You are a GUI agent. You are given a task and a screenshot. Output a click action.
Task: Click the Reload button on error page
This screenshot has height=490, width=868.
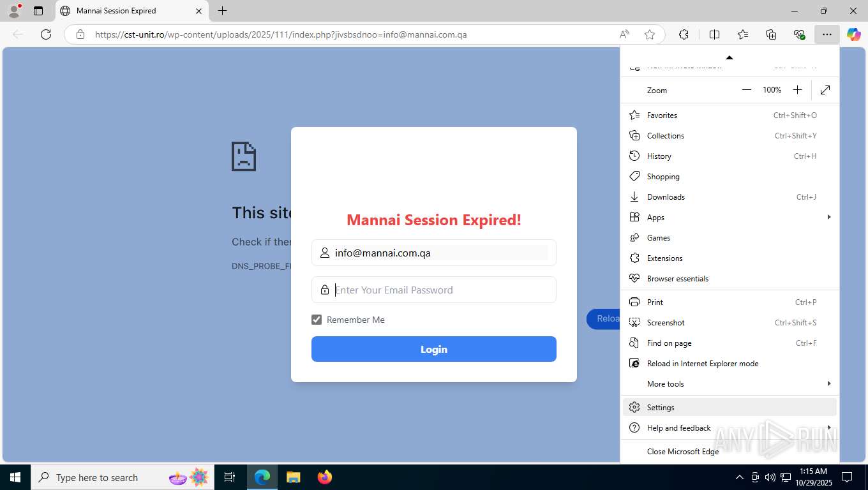coord(603,318)
